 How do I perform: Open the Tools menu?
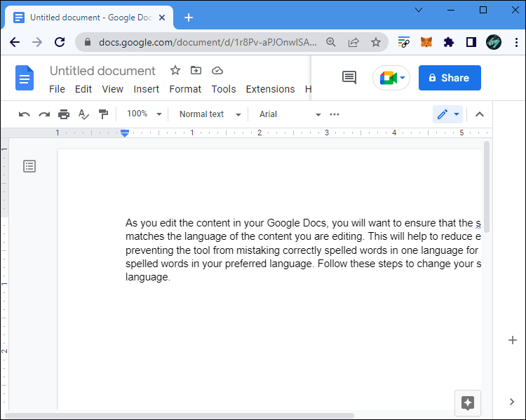pos(224,89)
